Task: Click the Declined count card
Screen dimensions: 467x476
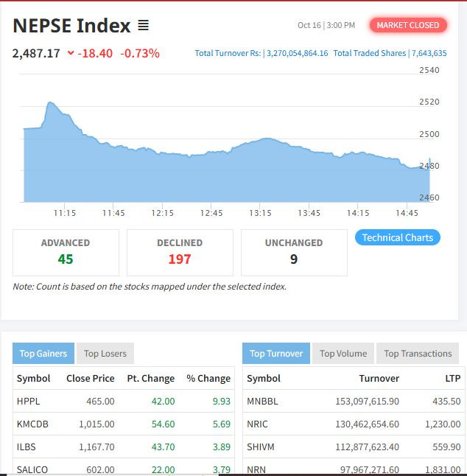Action: tap(180, 252)
